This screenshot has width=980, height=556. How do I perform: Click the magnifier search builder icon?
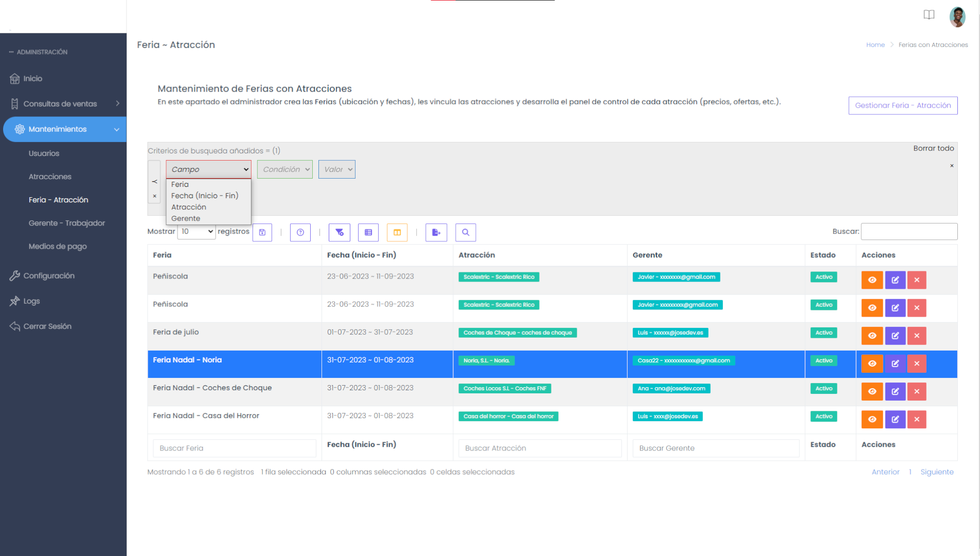(466, 232)
